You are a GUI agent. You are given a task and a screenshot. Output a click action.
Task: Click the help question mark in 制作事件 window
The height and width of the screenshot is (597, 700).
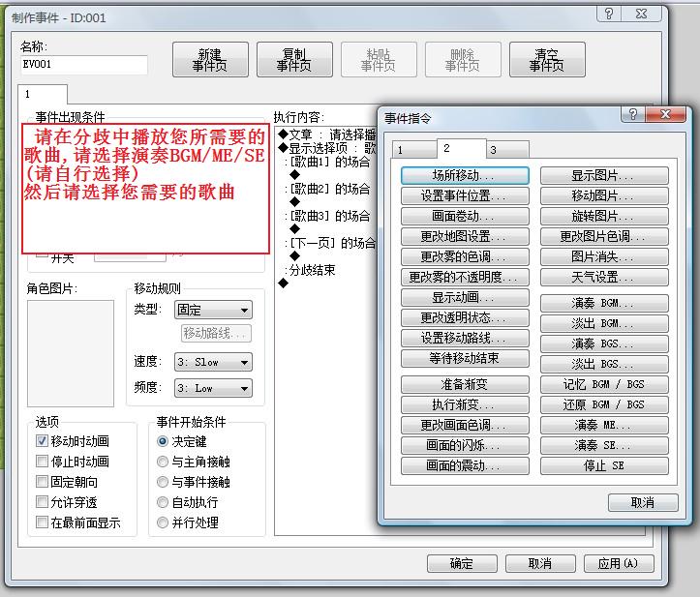pos(609,14)
